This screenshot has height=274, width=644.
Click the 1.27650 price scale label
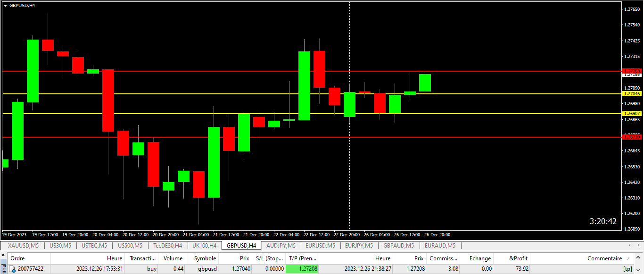point(632,9)
